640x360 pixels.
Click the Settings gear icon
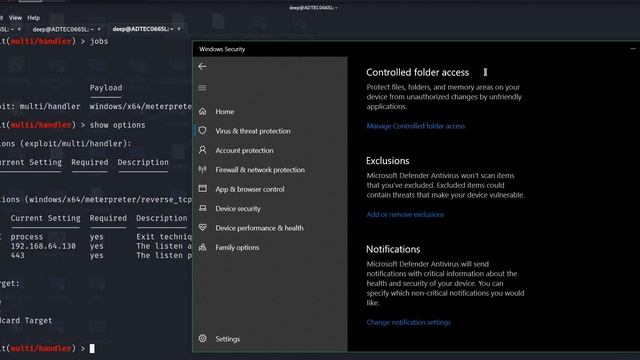pyautogui.click(x=202, y=338)
